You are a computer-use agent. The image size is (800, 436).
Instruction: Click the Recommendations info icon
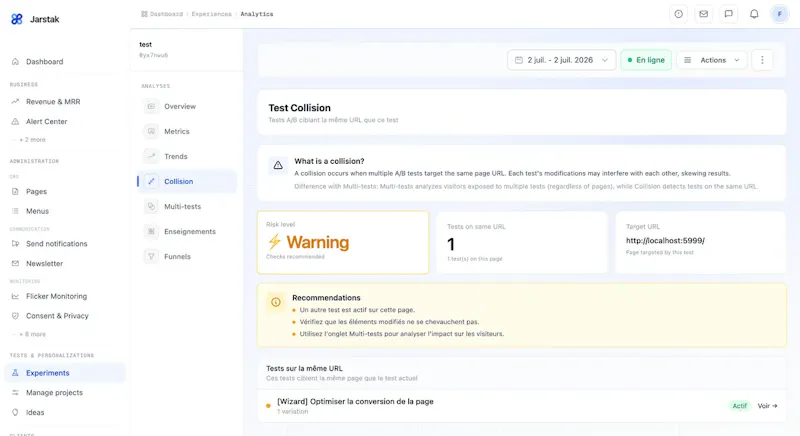coord(276,302)
